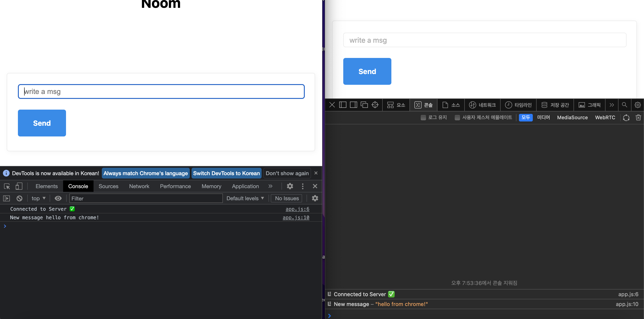Open the app.js:10 source link in Chrome console
This screenshot has width=644, height=319.
coord(296,217)
